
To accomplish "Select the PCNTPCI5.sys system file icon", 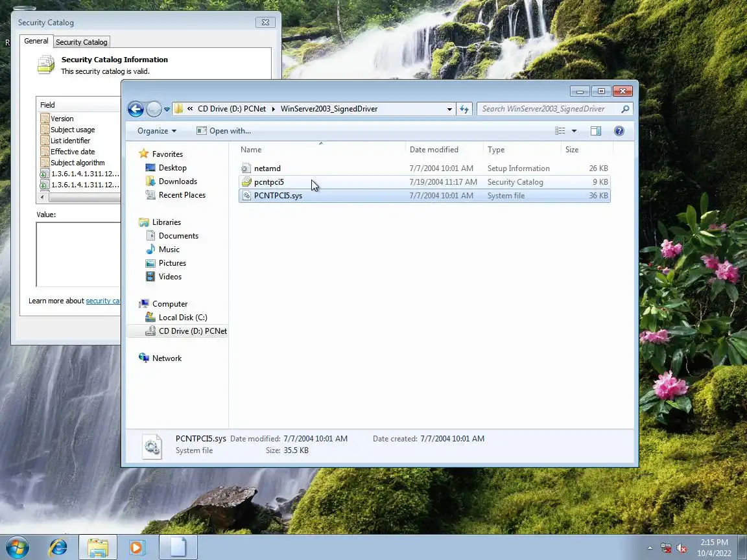I will [246, 196].
